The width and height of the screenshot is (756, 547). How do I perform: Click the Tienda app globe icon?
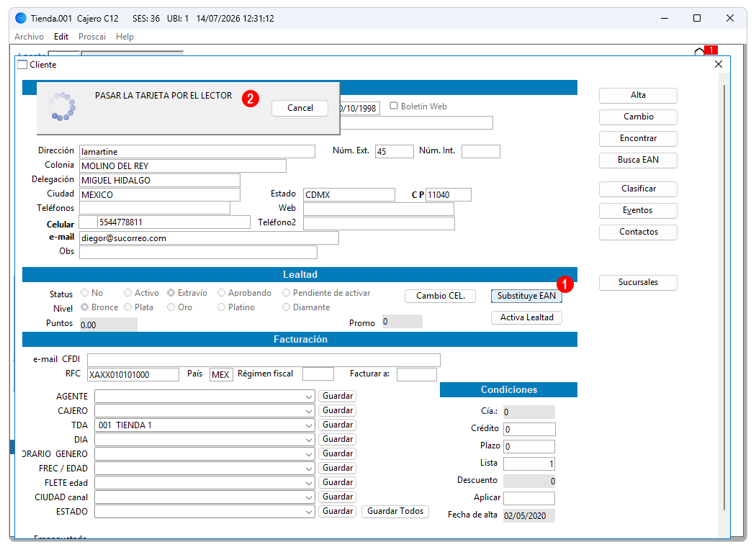click(21, 18)
